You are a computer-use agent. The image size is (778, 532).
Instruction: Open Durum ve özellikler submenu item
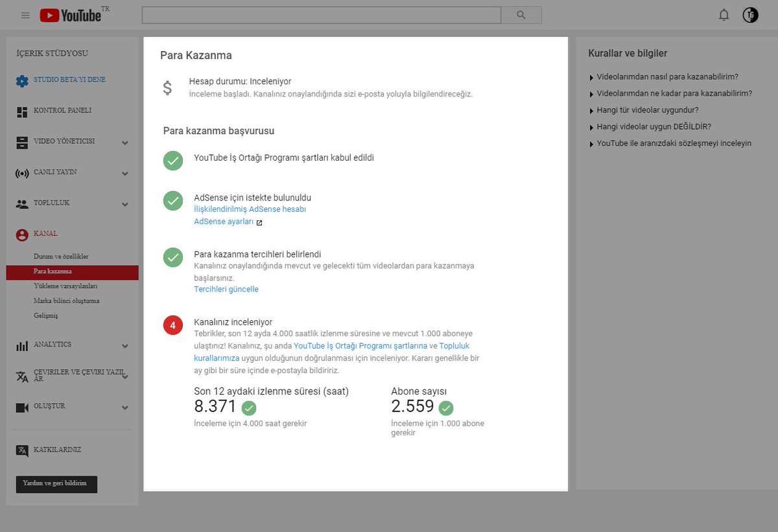tap(61, 257)
